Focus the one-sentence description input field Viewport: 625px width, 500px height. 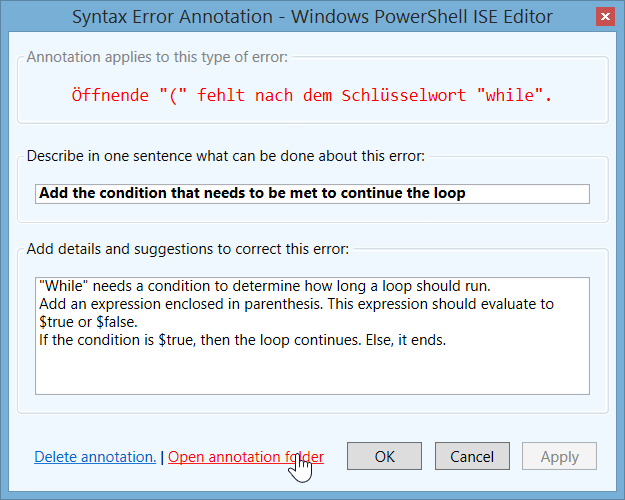pos(311,193)
